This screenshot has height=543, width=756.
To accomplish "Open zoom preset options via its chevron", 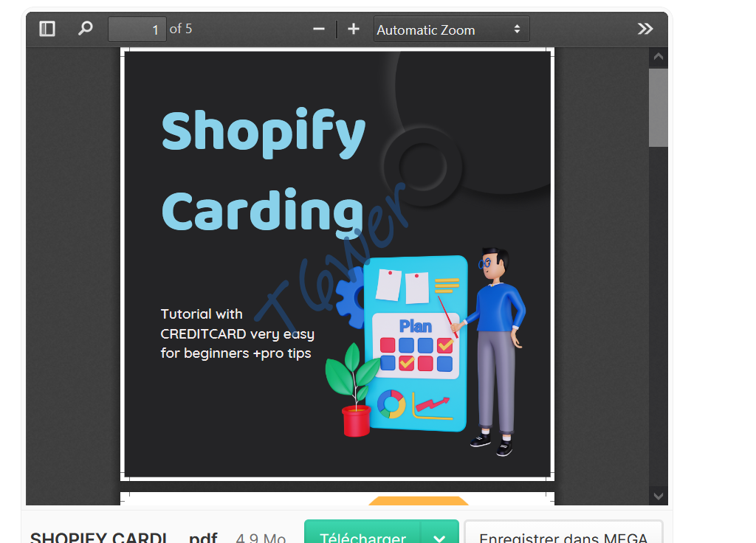I will pyautogui.click(x=517, y=29).
